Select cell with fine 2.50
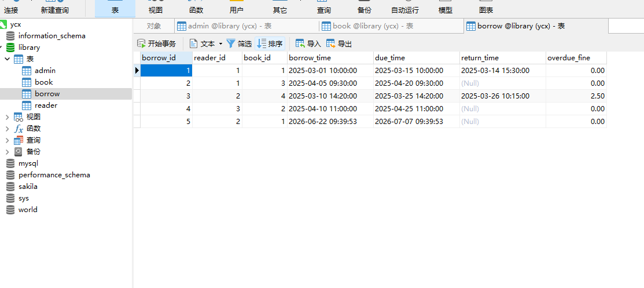The height and width of the screenshot is (288, 644). coord(576,96)
